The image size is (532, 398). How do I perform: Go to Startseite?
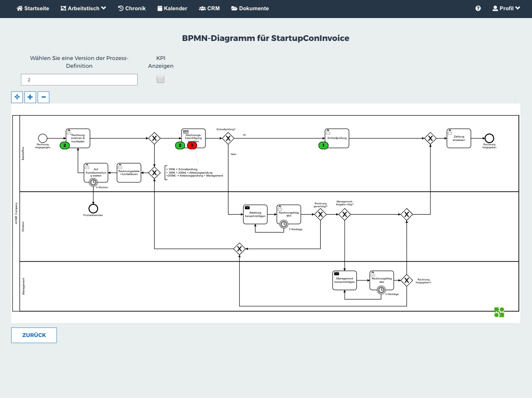coord(33,8)
